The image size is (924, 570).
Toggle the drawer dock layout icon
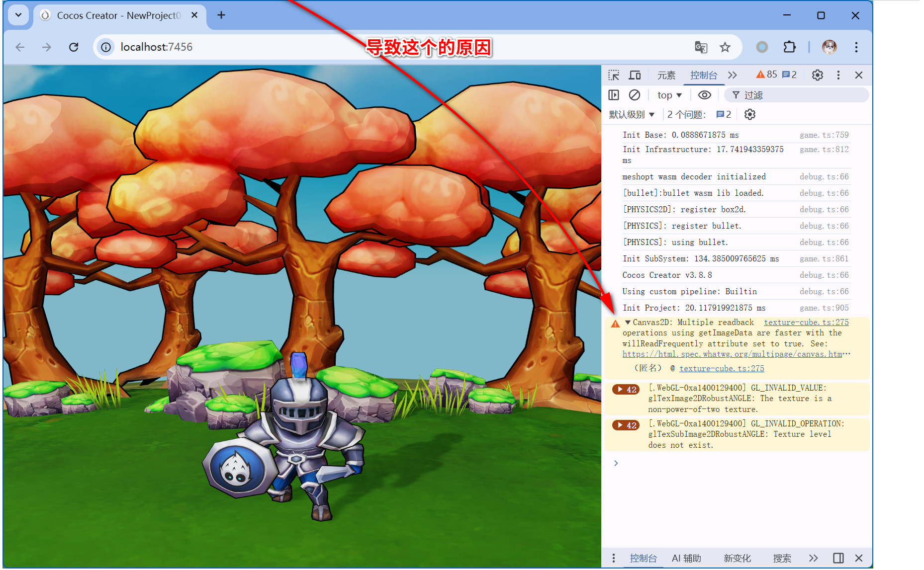tap(838, 558)
